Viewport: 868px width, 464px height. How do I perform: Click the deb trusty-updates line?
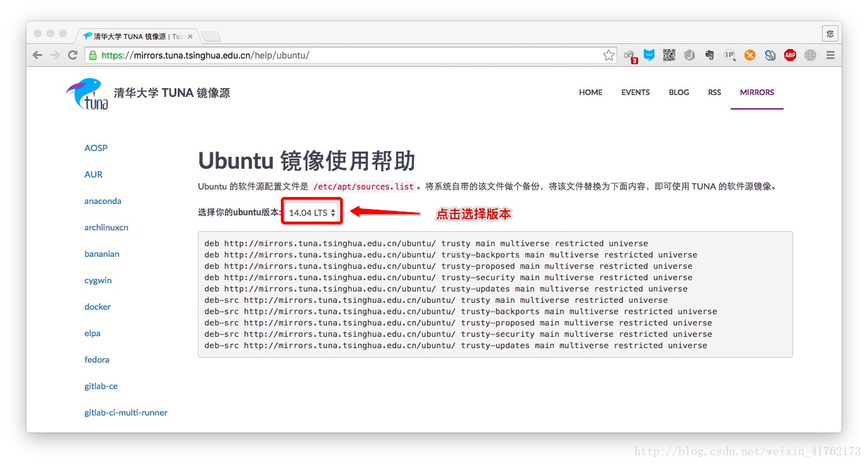pos(446,289)
